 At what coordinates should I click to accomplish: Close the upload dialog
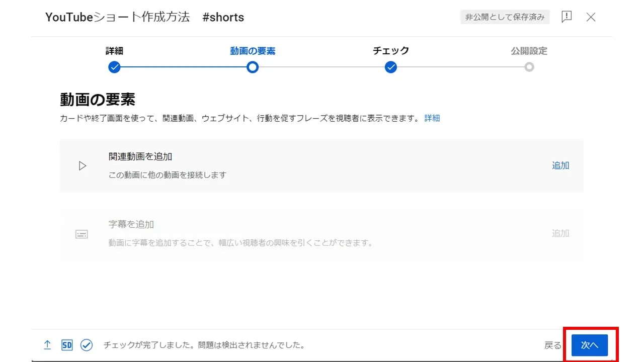[x=591, y=17]
